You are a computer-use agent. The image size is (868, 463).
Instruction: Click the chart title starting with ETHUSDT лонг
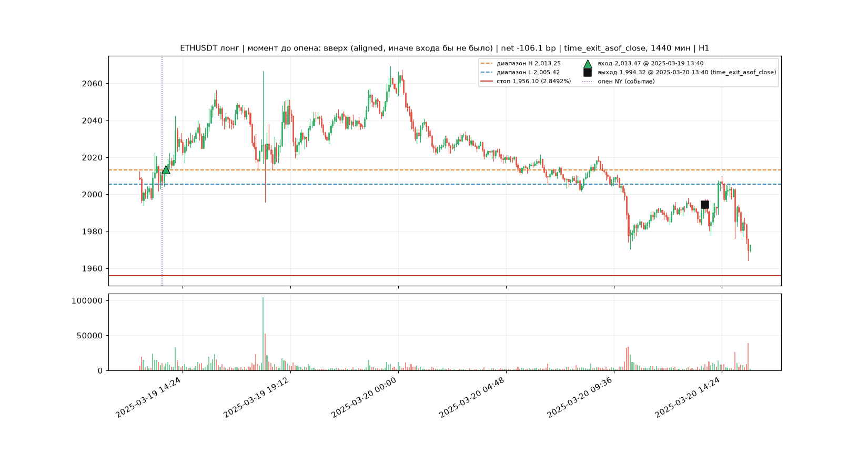[x=445, y=48]
